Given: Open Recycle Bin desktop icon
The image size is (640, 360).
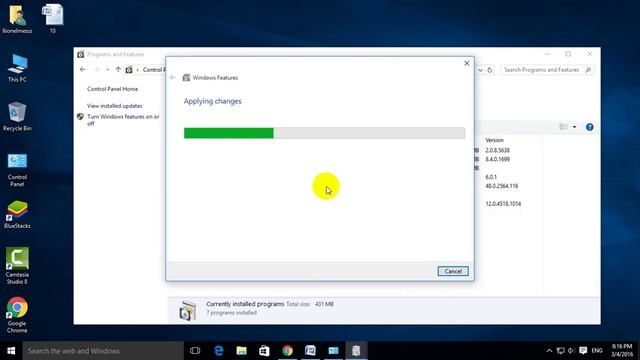Looking at the screenshot, I should pos(17,117).
